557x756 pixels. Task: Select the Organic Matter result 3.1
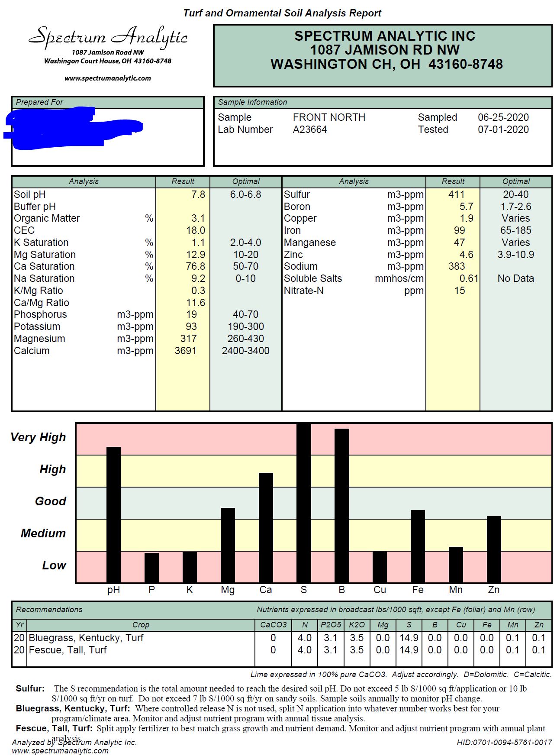pyautogui.click(x=198, y=218)
